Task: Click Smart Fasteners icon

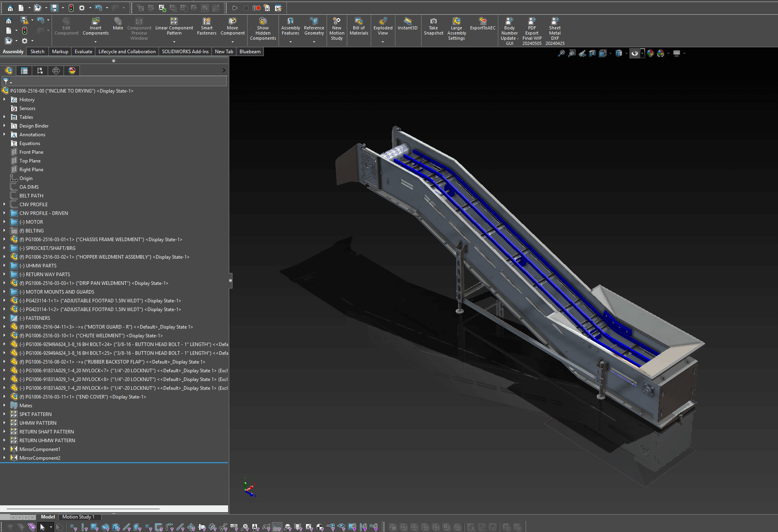Action: pyautogui.click(x=207, y=26)
